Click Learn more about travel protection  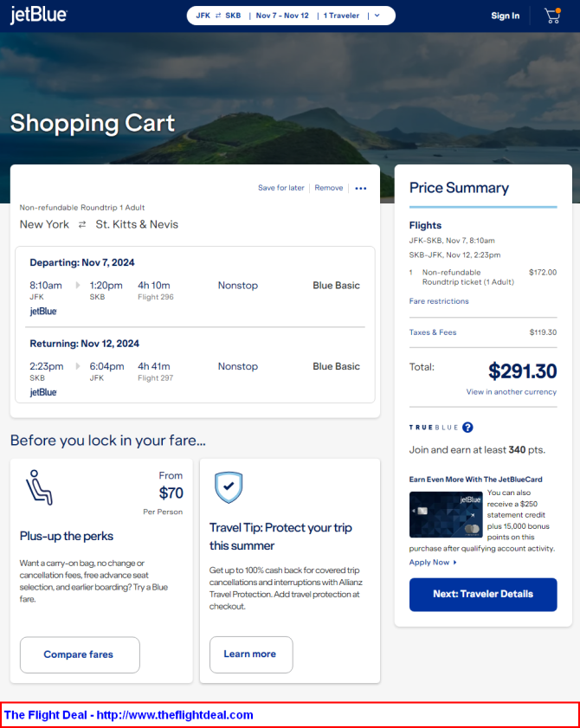tap(251, 654)
